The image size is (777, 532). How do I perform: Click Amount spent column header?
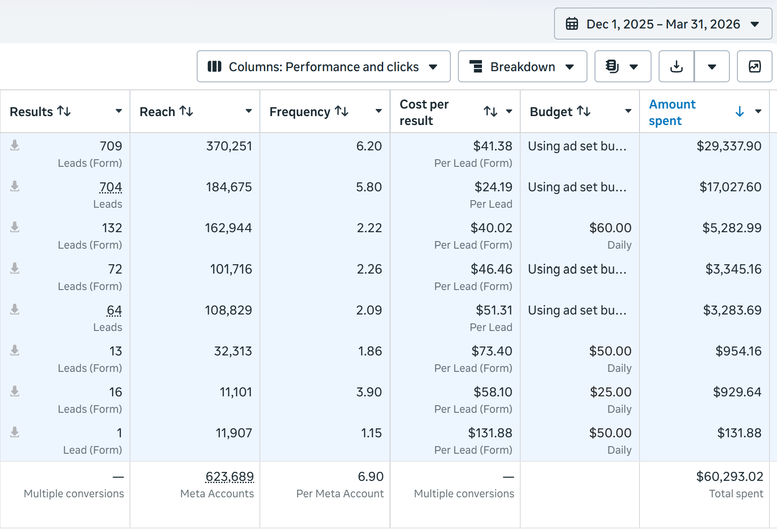672,113
